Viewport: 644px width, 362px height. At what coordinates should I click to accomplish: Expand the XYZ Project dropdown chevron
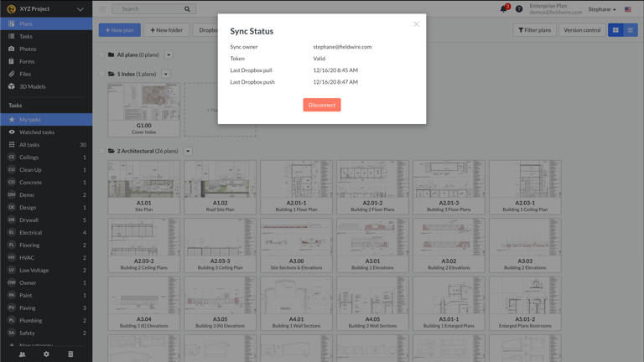pyautogui.click(x=80, y=9)
